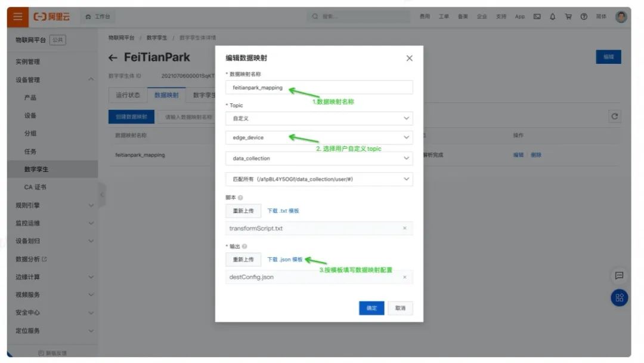Image resolution: width=644 pixels, height=363 pixels.
Task: Open the user avatar menu
Action: (x=621, y=17)
